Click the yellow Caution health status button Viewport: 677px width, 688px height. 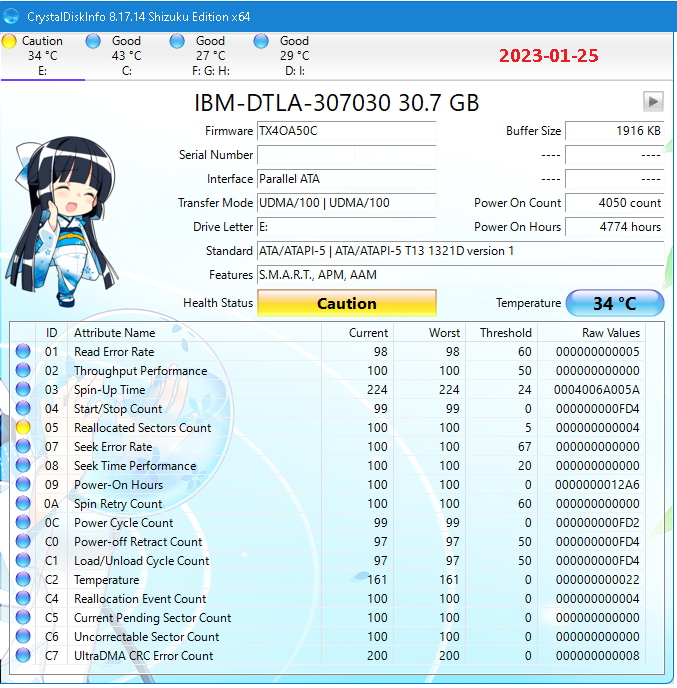(x=347, y=303)
